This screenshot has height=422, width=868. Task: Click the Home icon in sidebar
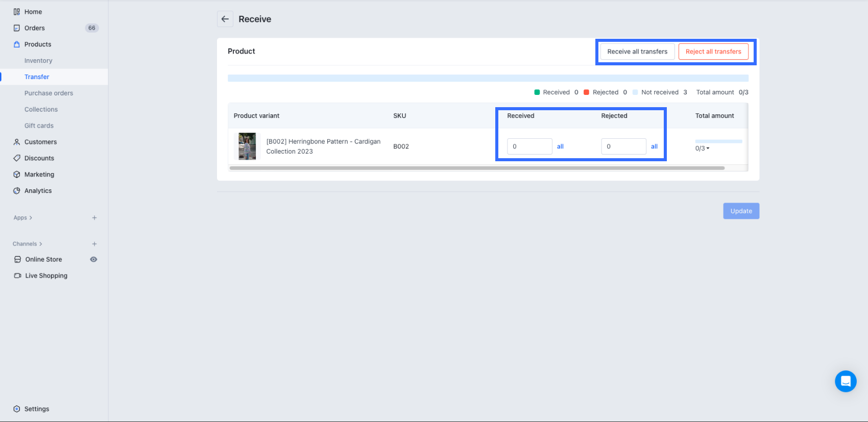(x=17, y=12)
